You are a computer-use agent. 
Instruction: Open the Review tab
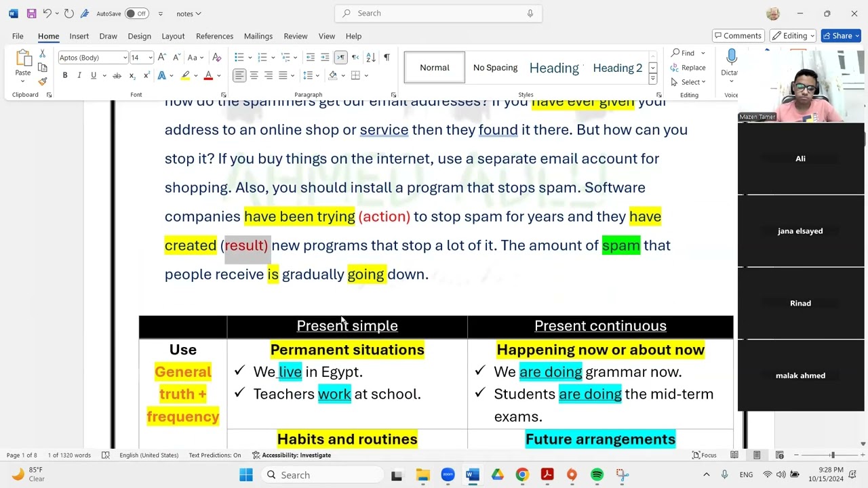[x=295, y=36]
